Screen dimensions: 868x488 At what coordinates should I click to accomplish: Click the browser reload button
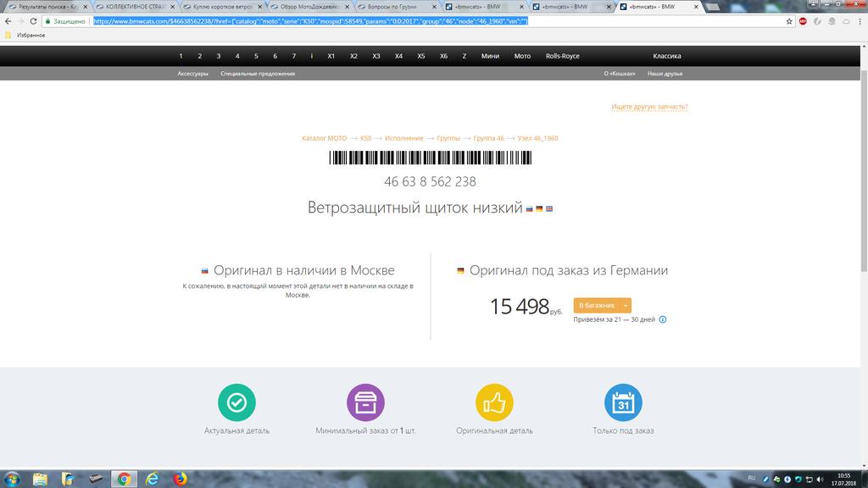pos(32,21)
